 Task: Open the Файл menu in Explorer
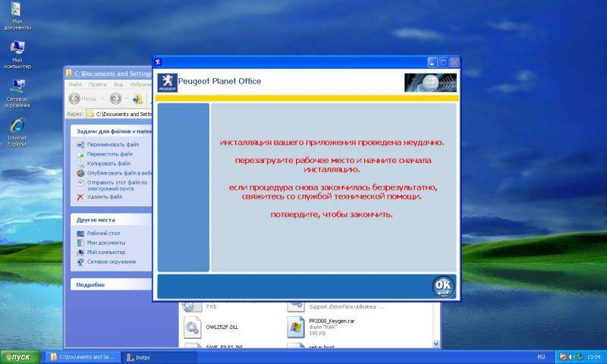coord(75,84)
